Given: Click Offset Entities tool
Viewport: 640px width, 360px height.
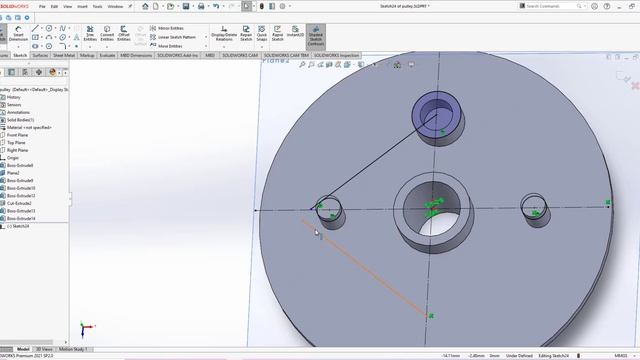Looking at the screenshot, I should coord(124,33).
